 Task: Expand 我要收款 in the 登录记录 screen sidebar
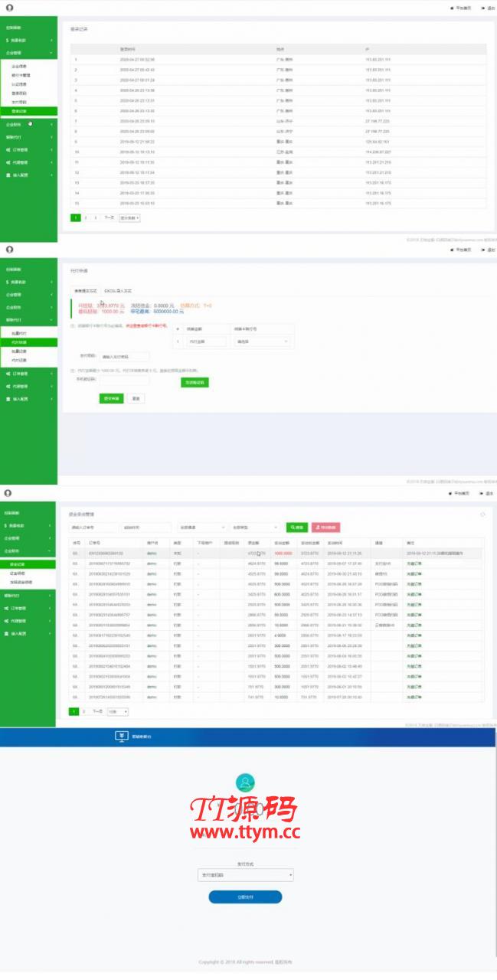pyautogui.click(x=28, y=40)
